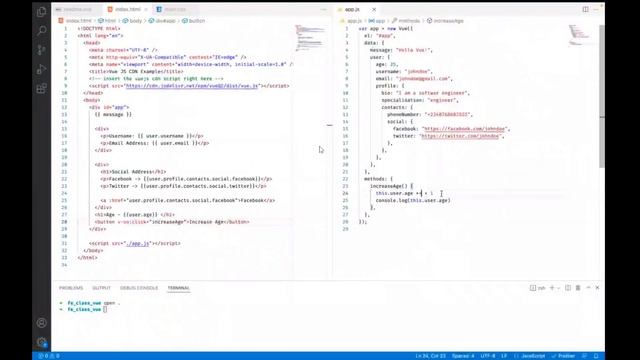Image resolution: width=640 pixels, height=360 pixels.
Task: Click increaseAge breadcrumb segment
Action: tap(445, 21)
